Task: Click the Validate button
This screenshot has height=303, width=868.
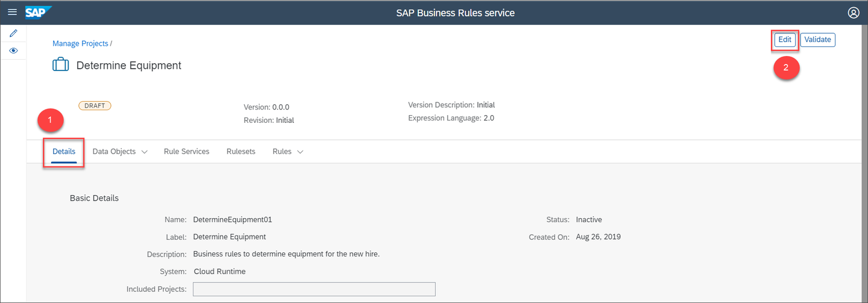Action: (x=818, y=40)
